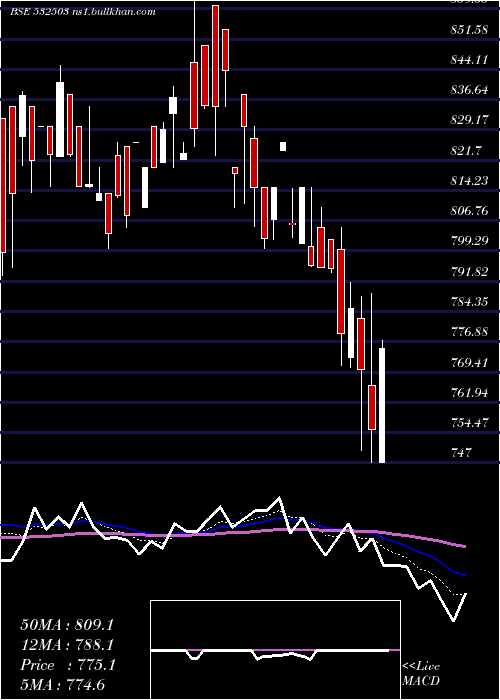Click the tallest red candle at chart peak
This screenshot has width=500, height=700.
click(x=216, y=56)
